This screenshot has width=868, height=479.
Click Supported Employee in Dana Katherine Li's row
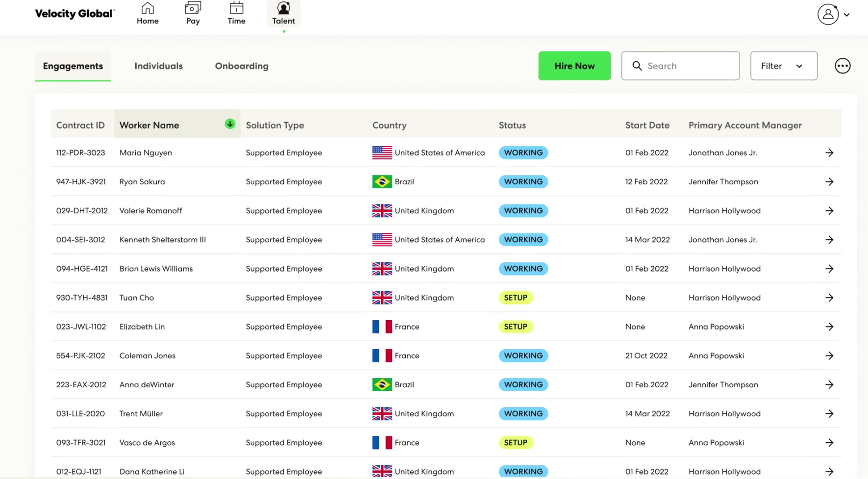click(284, 472)
